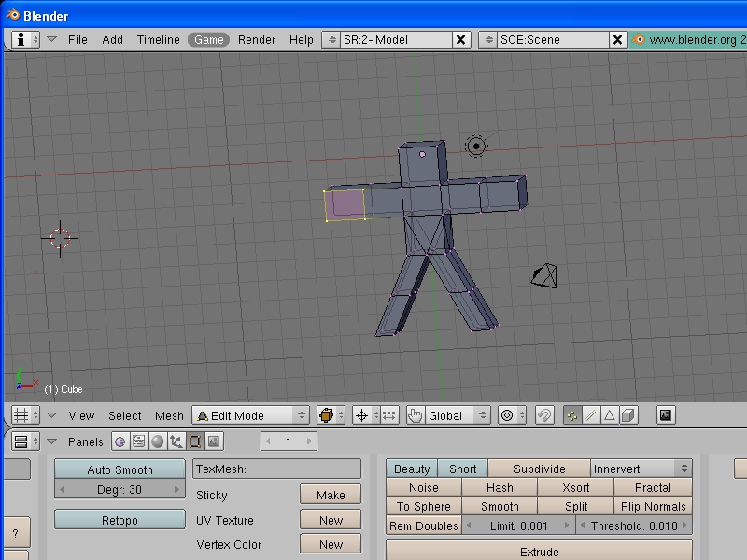Image resolution: width=747 pixels, height=560 pixels.
Task: Open the Mesh menu
Action: click(169, 415)
